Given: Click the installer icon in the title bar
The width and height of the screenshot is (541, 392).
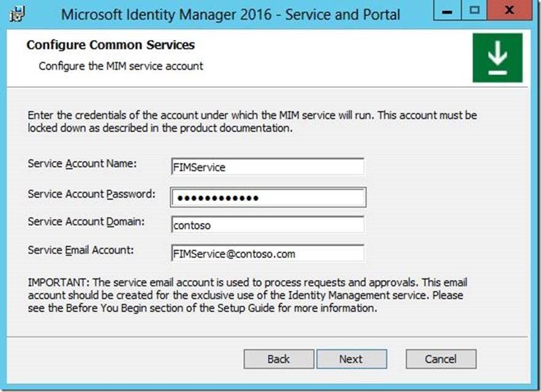Looking at the screenshot, I should [x=17, y=14].
